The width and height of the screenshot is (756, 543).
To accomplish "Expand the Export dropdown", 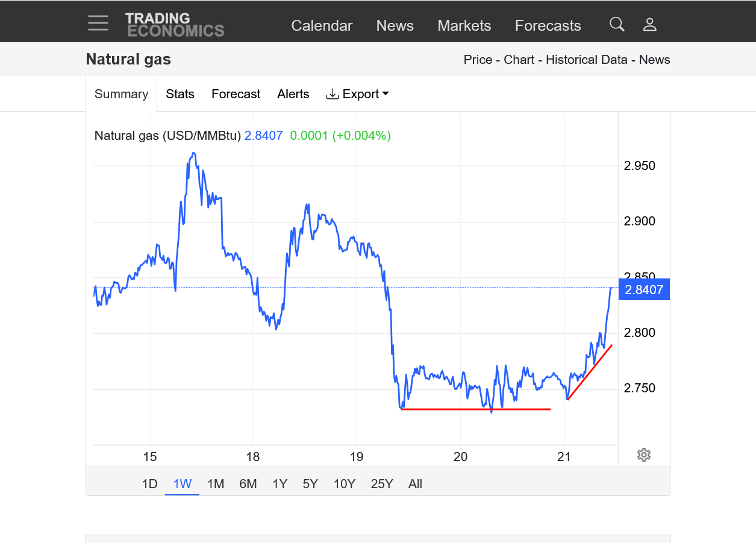I will pos(358,94).
